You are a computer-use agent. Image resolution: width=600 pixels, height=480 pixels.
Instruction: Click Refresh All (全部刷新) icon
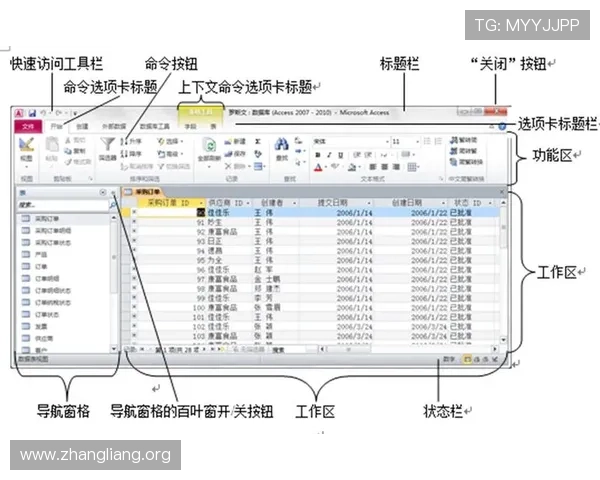coord(210,146)
